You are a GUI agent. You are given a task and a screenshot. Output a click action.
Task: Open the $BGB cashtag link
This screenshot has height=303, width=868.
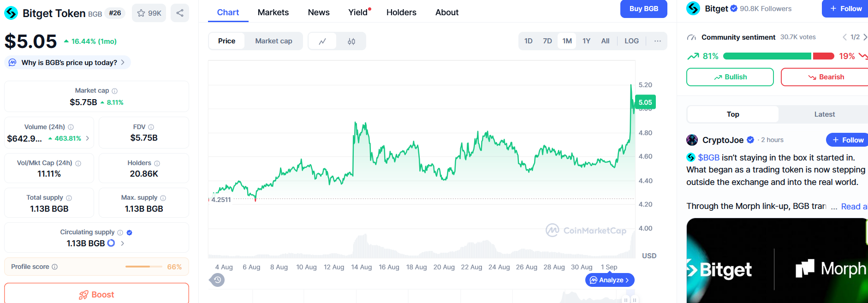tap(708, 157)
